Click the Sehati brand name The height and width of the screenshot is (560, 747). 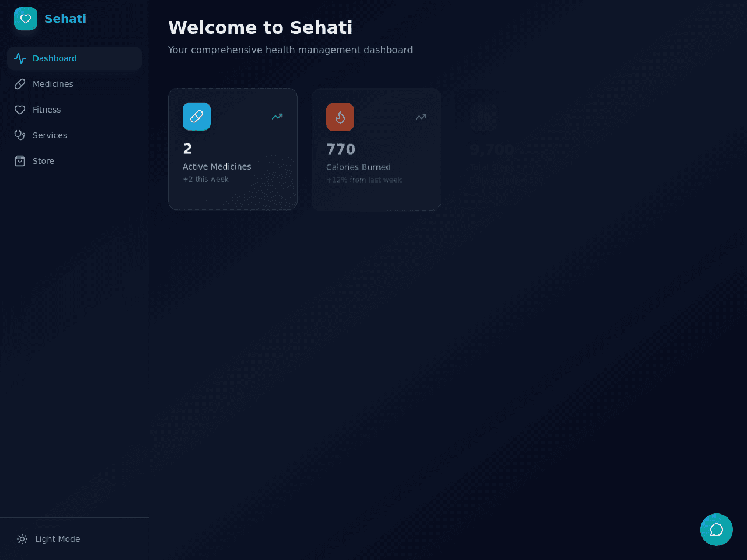[x=65, y=19]
